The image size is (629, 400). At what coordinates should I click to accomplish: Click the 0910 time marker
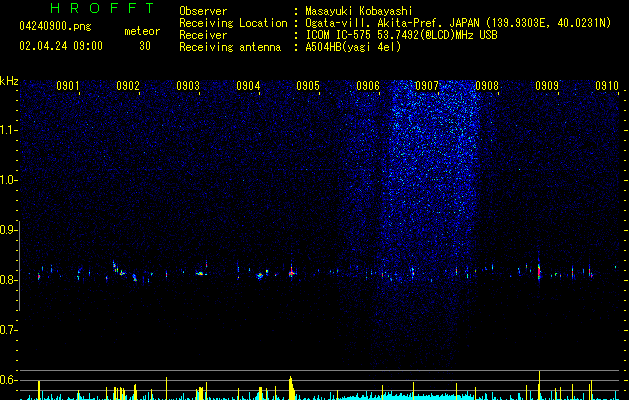[x=607, y=86]
